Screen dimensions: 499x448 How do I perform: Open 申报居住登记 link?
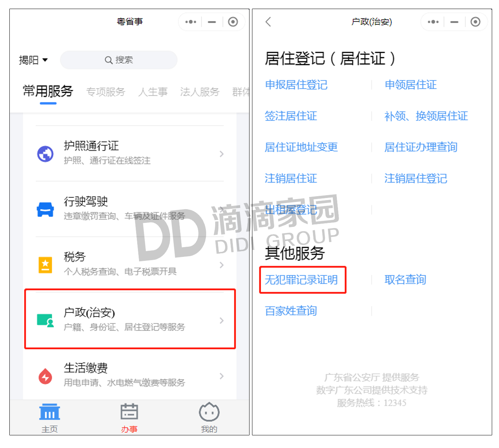pyautogui.click(x=296, y=85)
